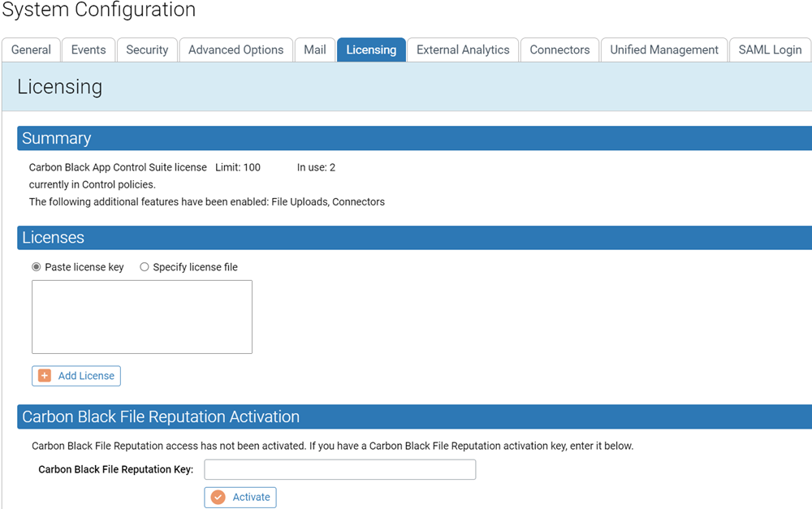Click the Summary section header
812x509 pixels.
[x=414, y=138]
